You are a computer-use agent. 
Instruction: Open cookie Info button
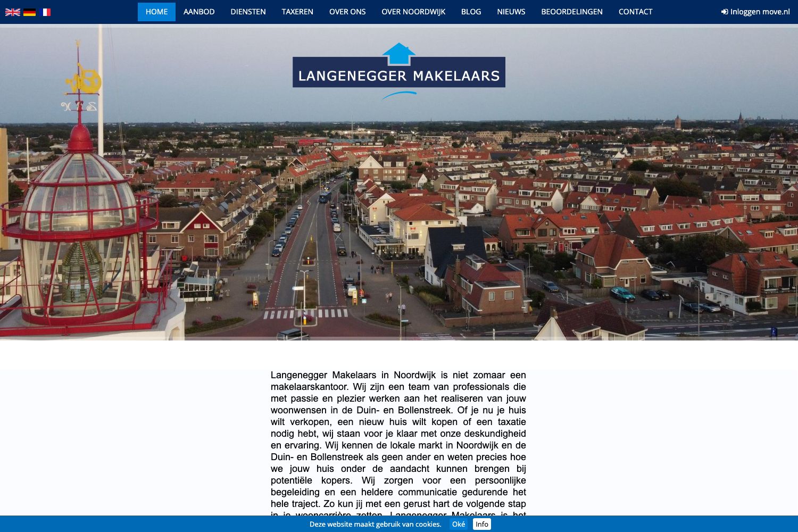(x=482, y=524)
